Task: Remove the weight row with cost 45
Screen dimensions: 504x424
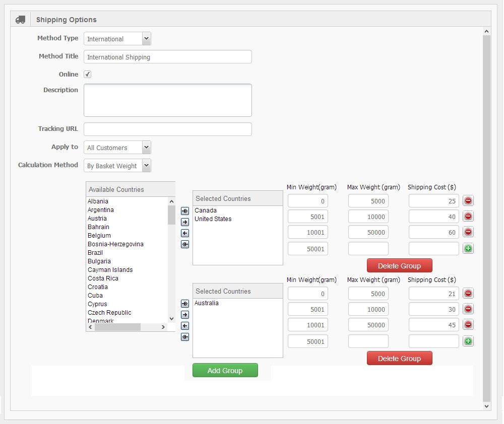Action: coord(468,324)
